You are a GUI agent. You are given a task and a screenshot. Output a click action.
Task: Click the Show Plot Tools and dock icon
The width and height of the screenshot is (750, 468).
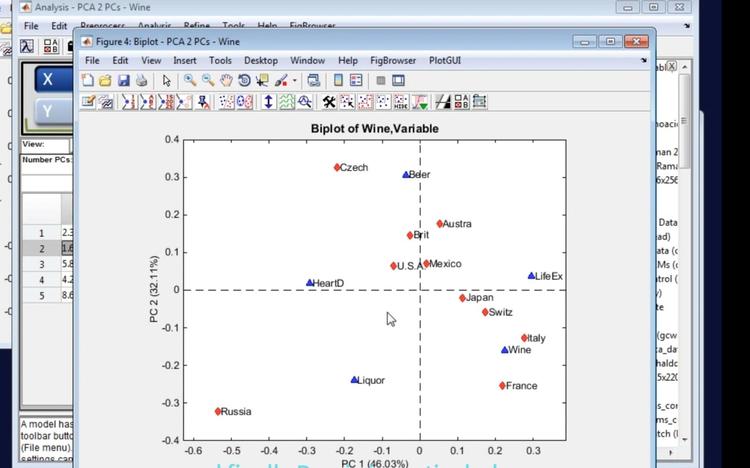click(398, 80)
